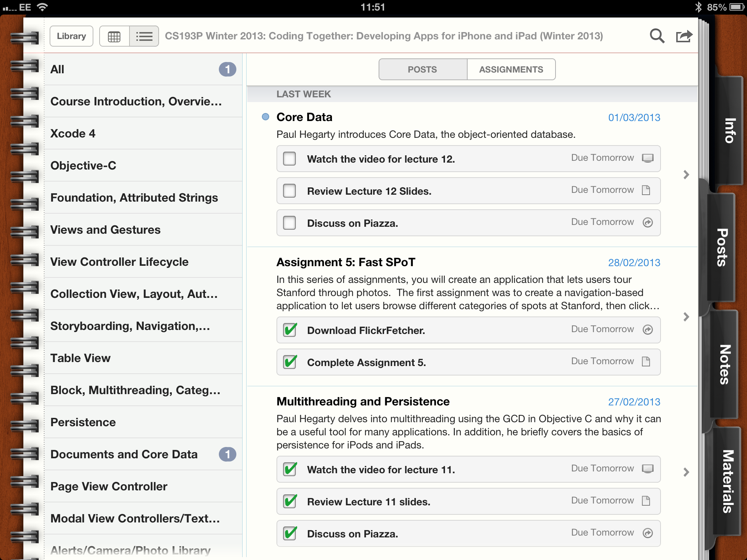Switch to list view icon
The width and height of the screenshot is (747, 560).
coord(144,36)
